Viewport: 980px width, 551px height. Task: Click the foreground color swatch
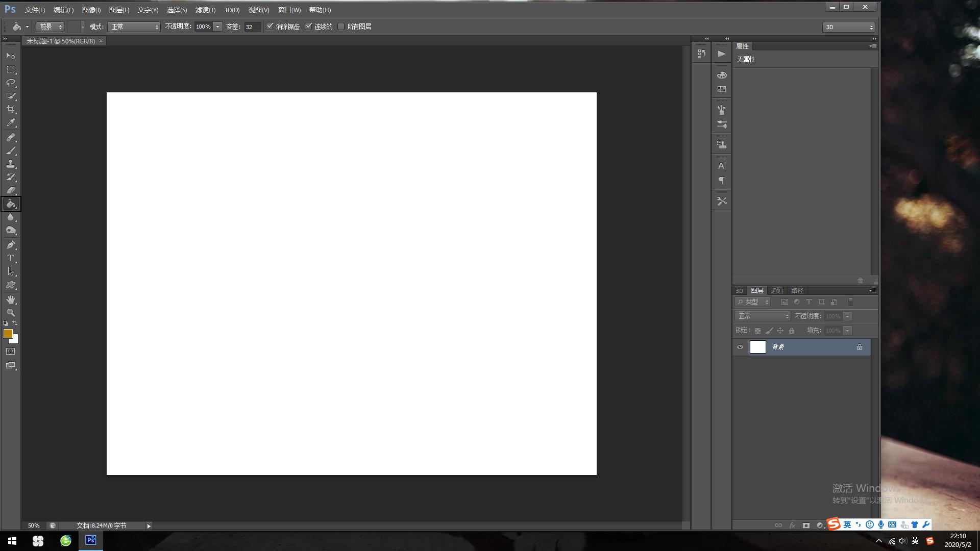click(8, 334)
